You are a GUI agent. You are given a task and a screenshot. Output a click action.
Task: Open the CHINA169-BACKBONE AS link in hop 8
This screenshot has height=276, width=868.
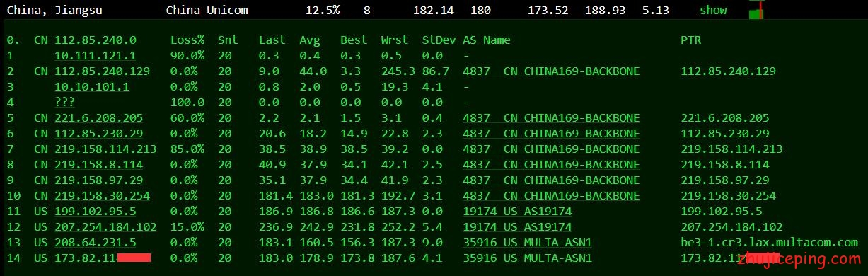[551, 165]
